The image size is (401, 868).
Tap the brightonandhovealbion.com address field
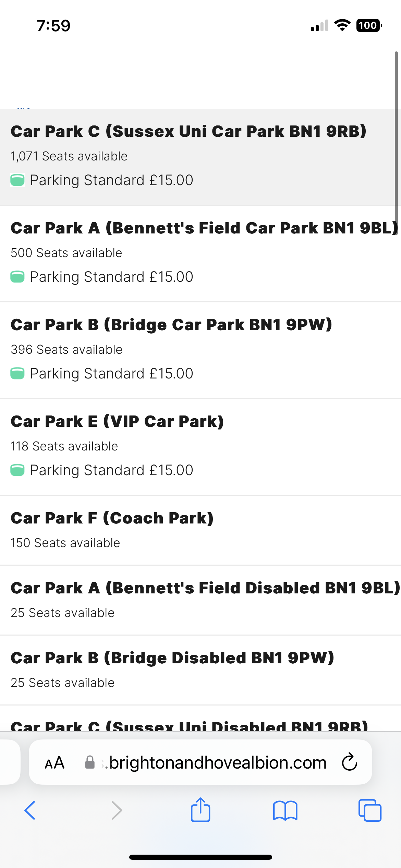pyautogui.click(x=200, y=762)
